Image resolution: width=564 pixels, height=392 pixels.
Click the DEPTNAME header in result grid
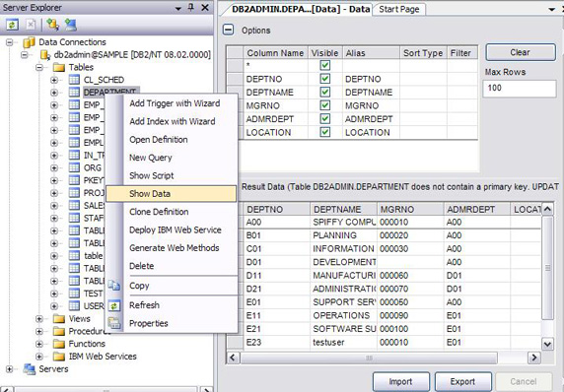pyautogui.click(x=343, y=209)
